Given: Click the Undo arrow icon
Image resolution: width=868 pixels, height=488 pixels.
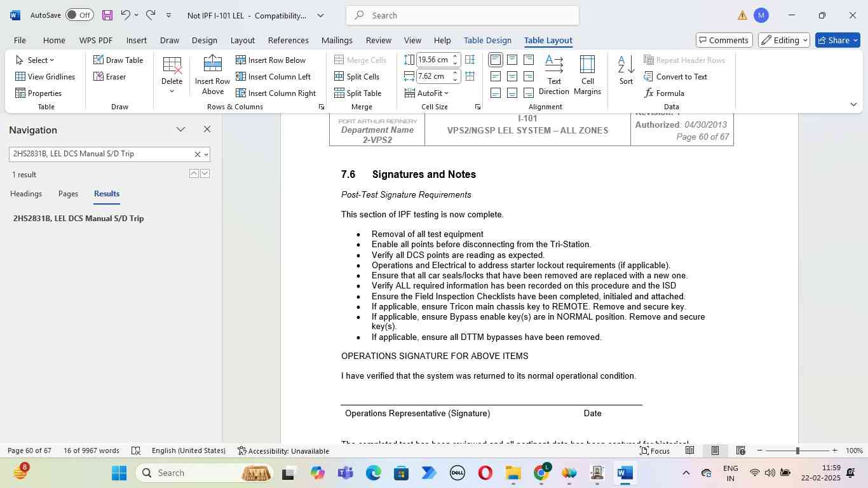Looking at the screenshot, I should tap(125, 15).
